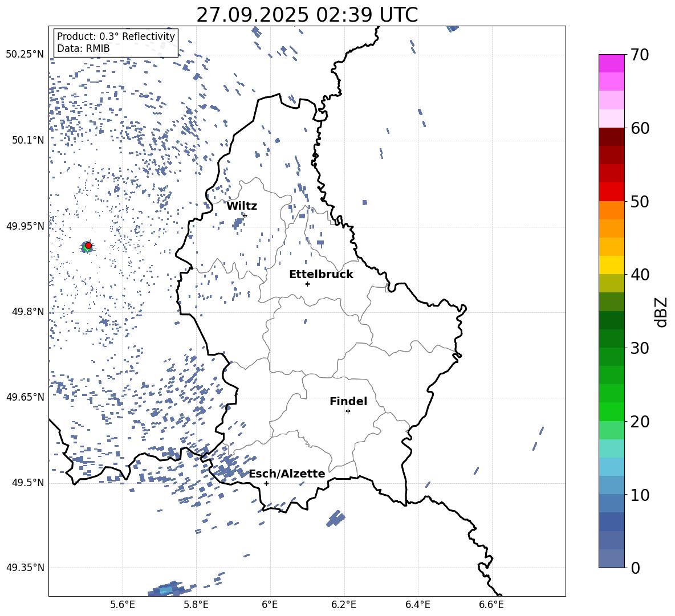The width and height of the screenshot is (675, 616).
Task: Click the Findel station cross marker
Action: (348, 411)
